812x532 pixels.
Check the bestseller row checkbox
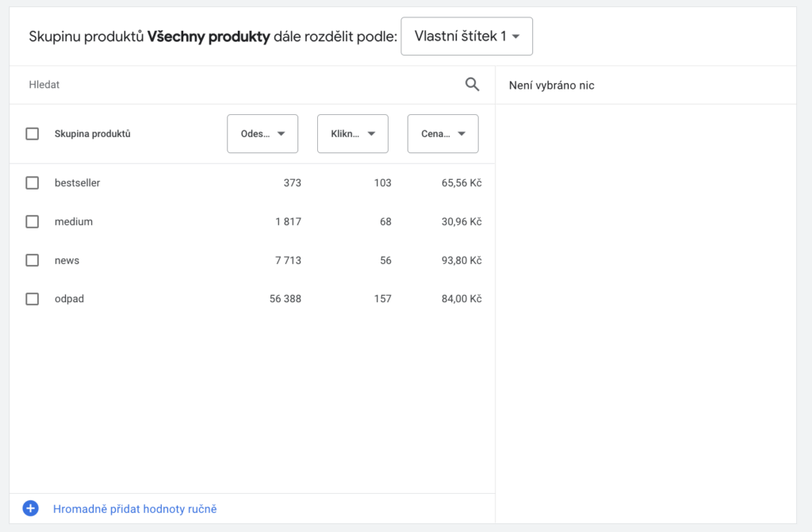[x=32, y=183]
